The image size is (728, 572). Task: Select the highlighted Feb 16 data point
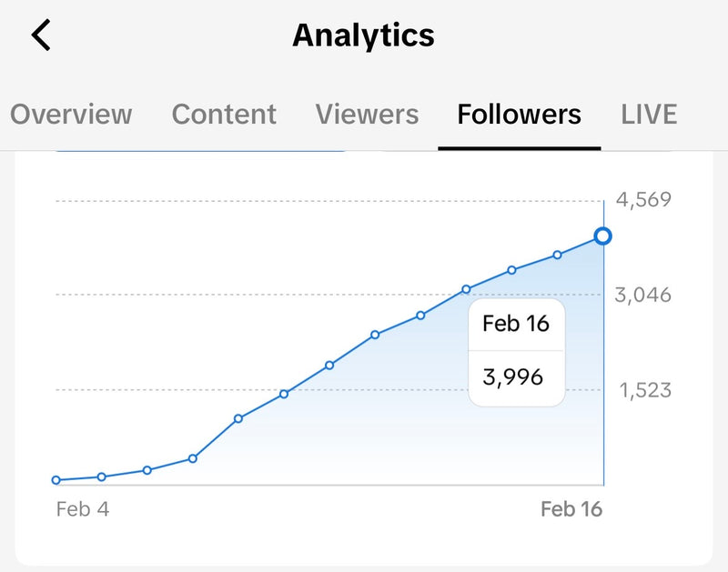click(602, 236)
